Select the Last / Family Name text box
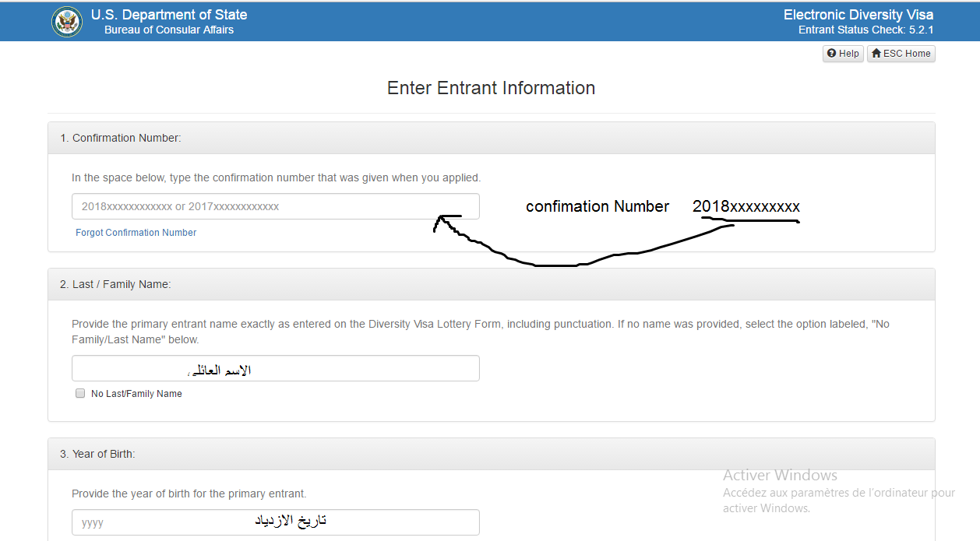Screen dimensions: 980x541 [x=276, y=368]
